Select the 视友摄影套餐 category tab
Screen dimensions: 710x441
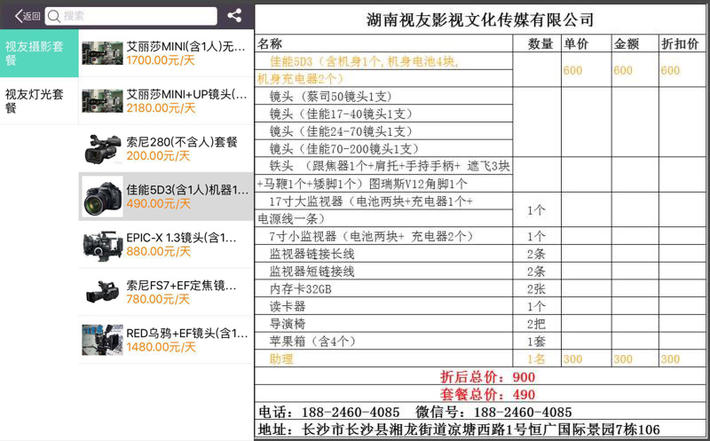point(38,54)
